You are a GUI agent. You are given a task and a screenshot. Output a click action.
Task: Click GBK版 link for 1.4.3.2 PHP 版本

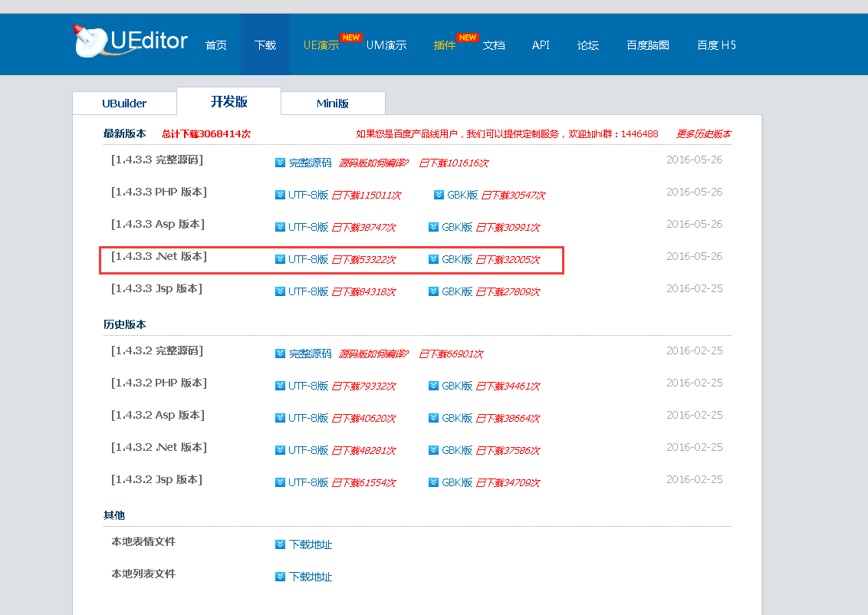(x=457, y=386)
